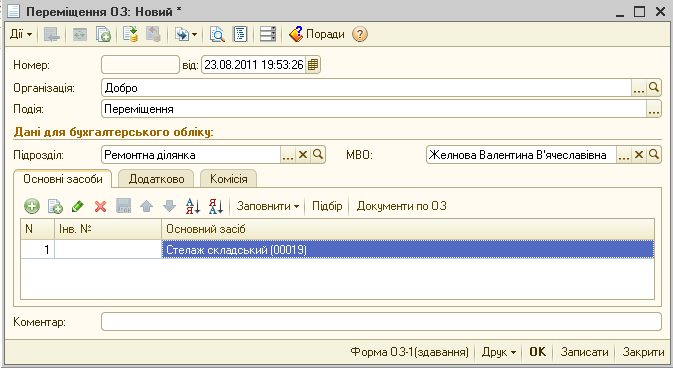Image resolution: width=673 pixels, height=368 pixels.
Task: Switch to the Основні засоби tab
Action: point(63,179)
